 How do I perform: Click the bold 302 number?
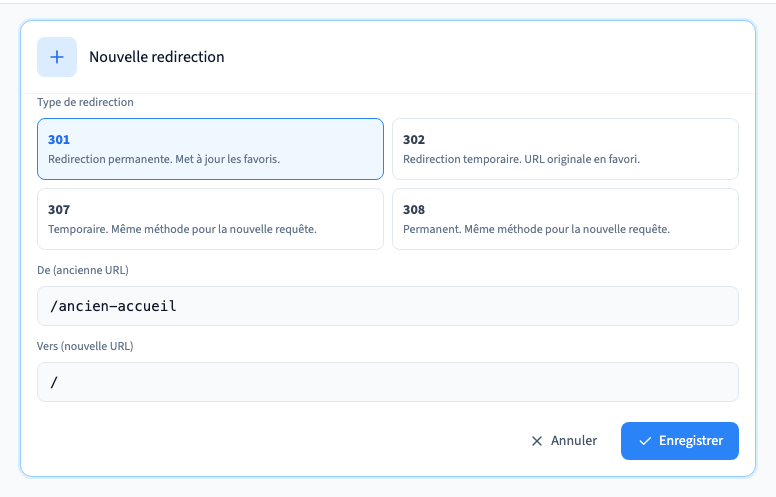[x=414, y=140]
